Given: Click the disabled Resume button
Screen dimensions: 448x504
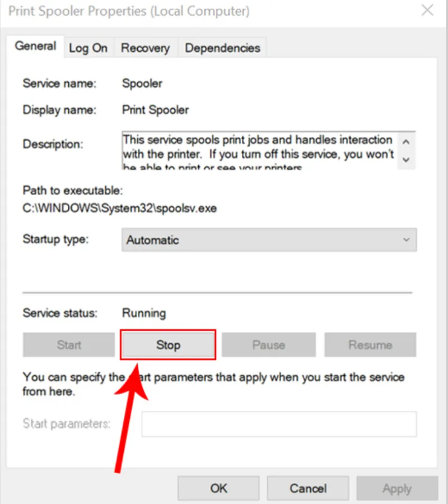Looking at the screenshot, I should pos(370,345).
